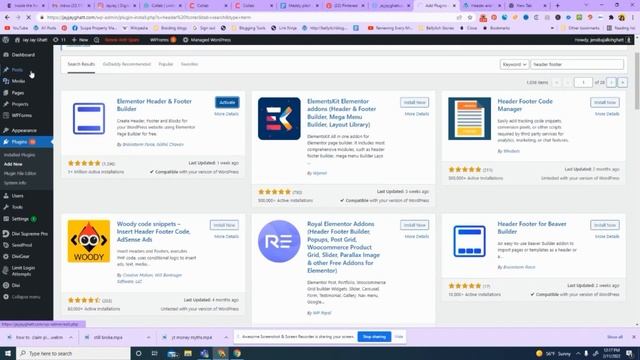640x360 pixels.
Task: Switch to the Search Results tab
Action: (x=81, y=64)
